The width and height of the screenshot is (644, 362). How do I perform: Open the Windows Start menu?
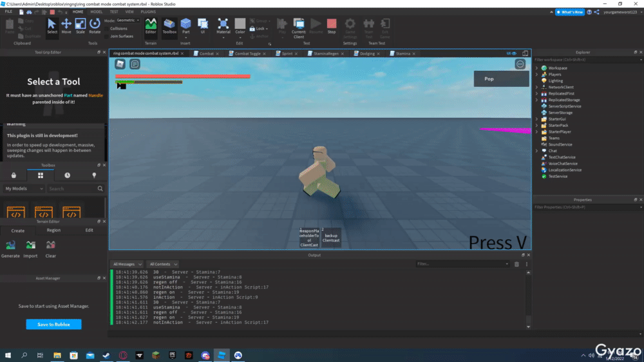click(8, 355)
